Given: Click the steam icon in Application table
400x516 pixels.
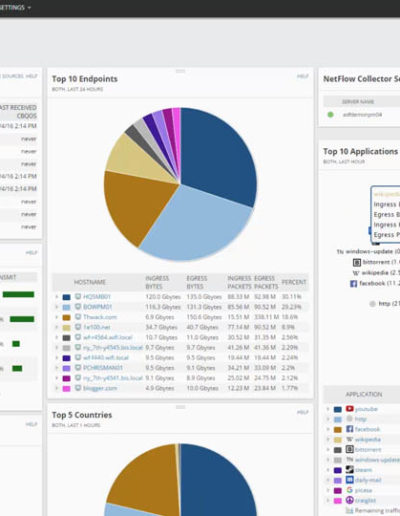Looking at the screenshot, I should [349, 470].
